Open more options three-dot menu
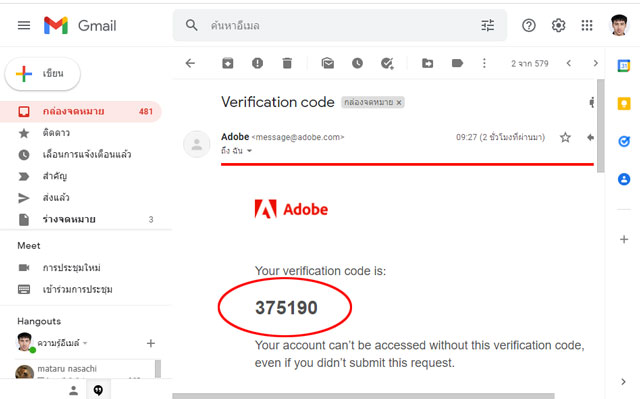This screenshot has width=640, height=399. tap(484, 63)
